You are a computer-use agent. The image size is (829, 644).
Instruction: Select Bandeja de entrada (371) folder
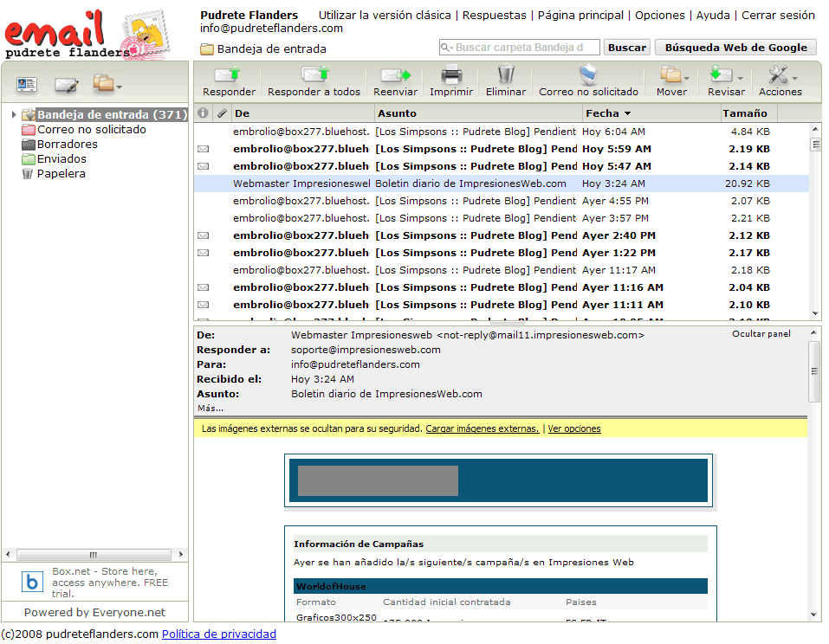tap(112, 114)
